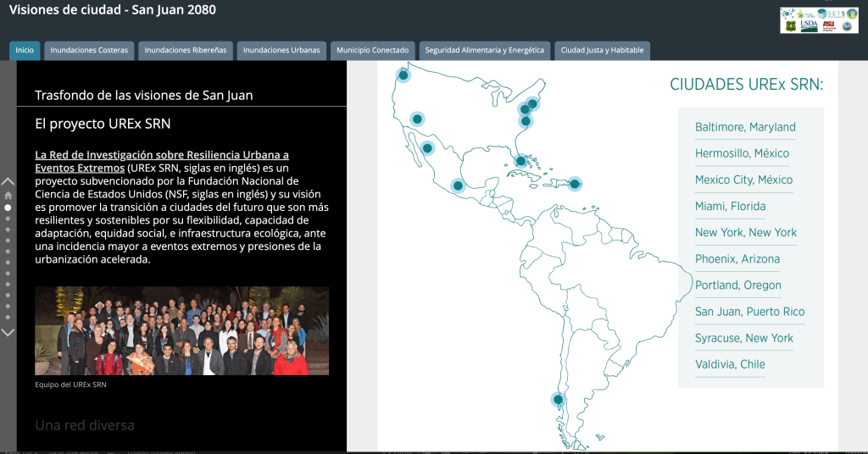Viewport: 868px width, 454px height.
Task: Click the down chevron in section navigator
Action: (8, 332)
